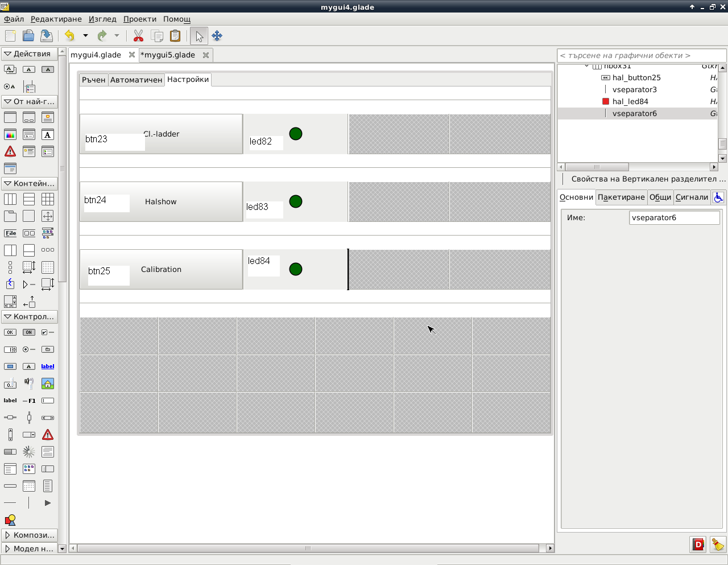Screen dimensions: 728x565
Task: Select the Accel Label F1 widget
Action: point(29,401)
